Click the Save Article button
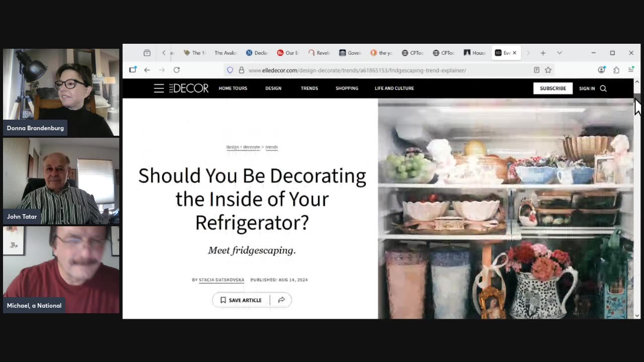644x362 pixels. pyautogui.click(x=241, y=300)
